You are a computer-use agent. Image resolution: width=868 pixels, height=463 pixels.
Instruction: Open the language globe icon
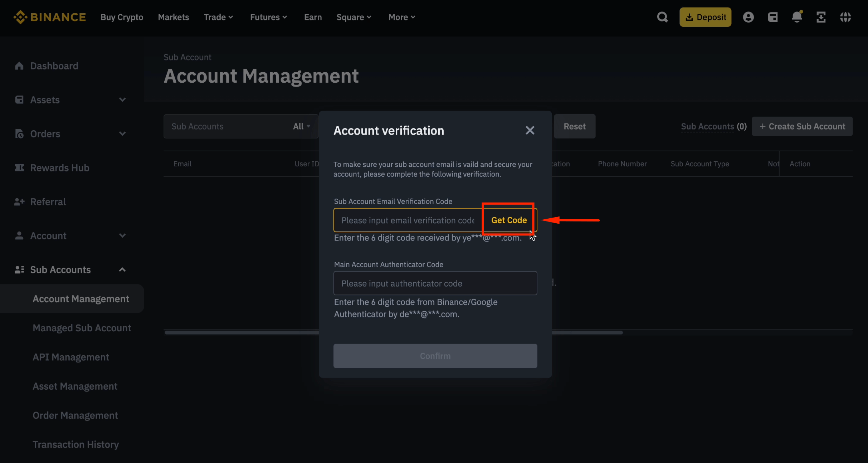pyautogui.click(x=845, y=17)
